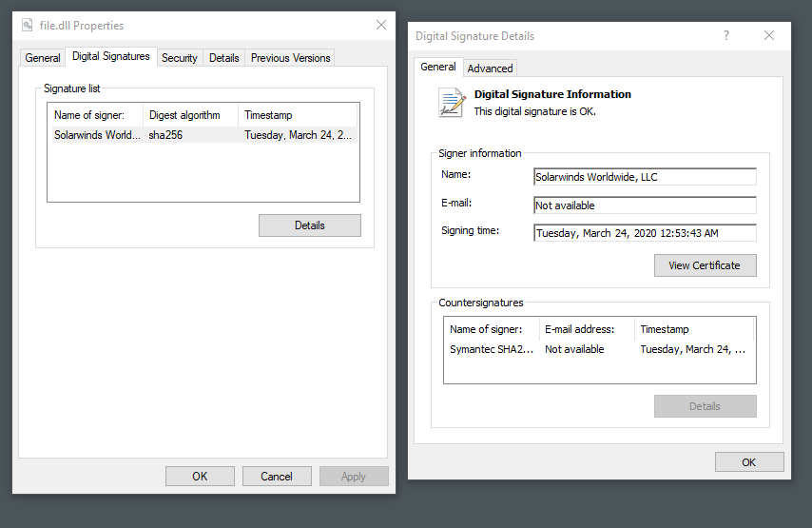
Task: Click Cancel in file.dll Properties
Action: click(277, 477)
